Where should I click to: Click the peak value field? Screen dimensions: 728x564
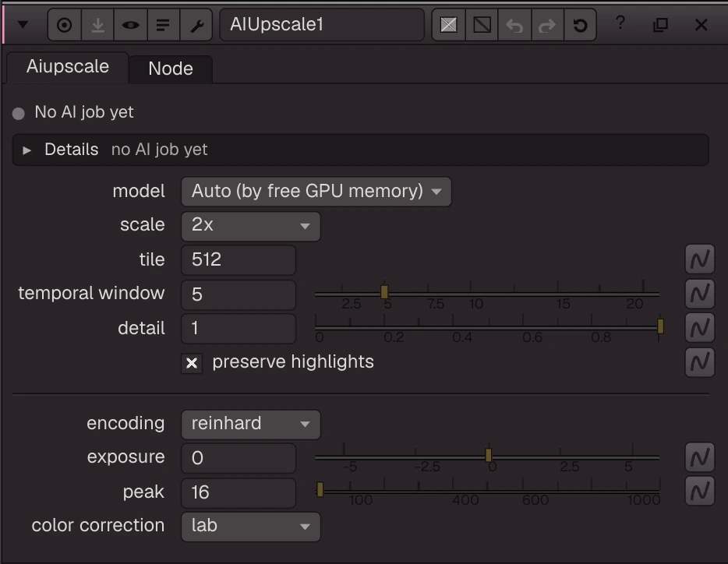tap(239, 492)
